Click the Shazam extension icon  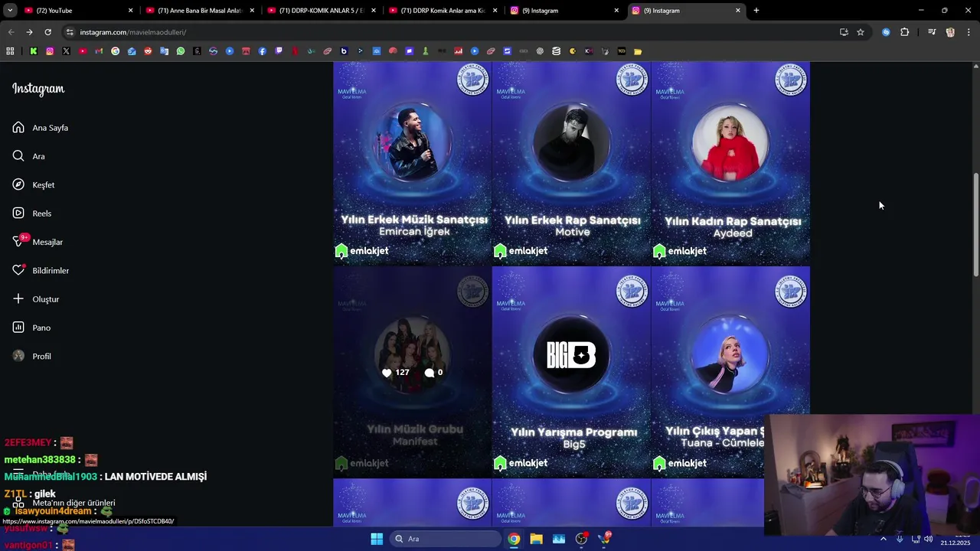point(886,32)
